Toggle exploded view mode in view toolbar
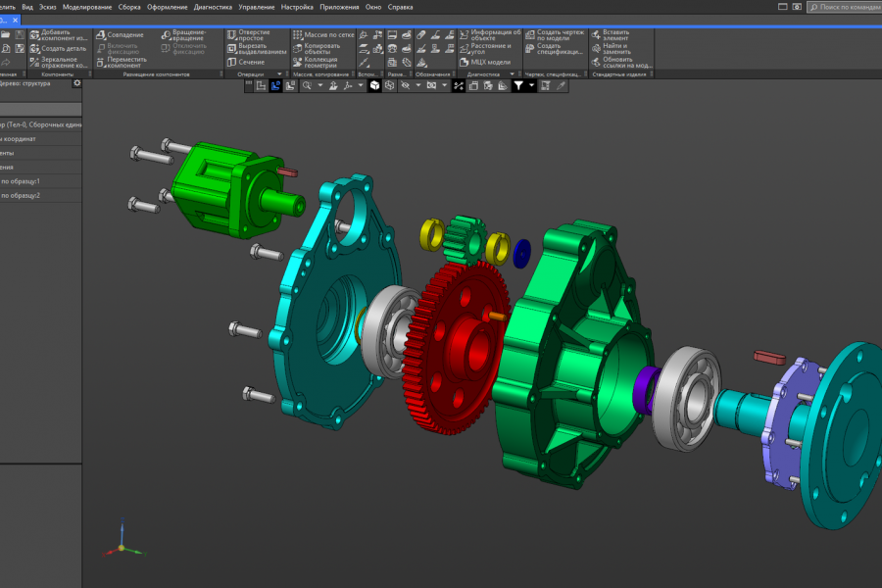Image resolution: width=882 pixels, height=588 pixels. 459,85
